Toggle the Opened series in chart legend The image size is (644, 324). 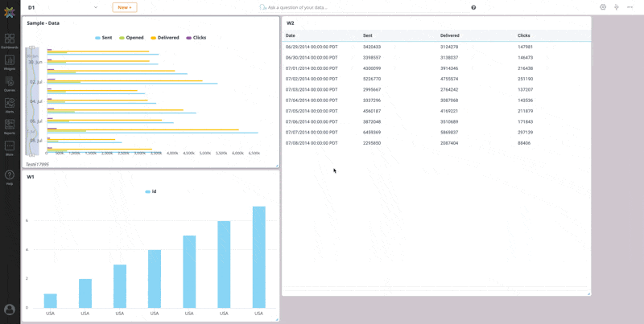pos(131,38)
